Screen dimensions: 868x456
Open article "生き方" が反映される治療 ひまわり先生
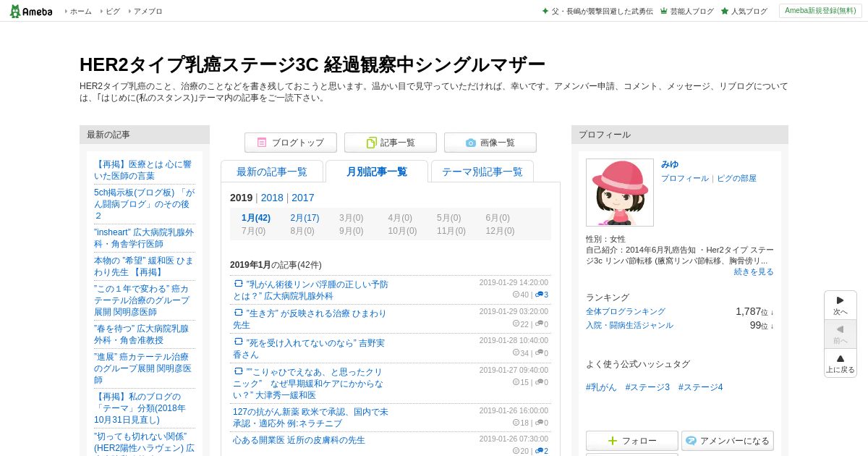point(310,319)
